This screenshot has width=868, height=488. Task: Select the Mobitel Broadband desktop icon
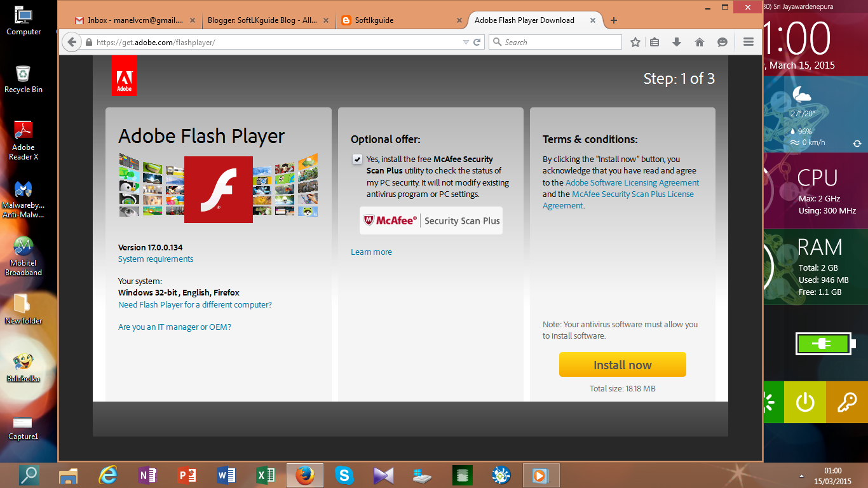point(24,257)
